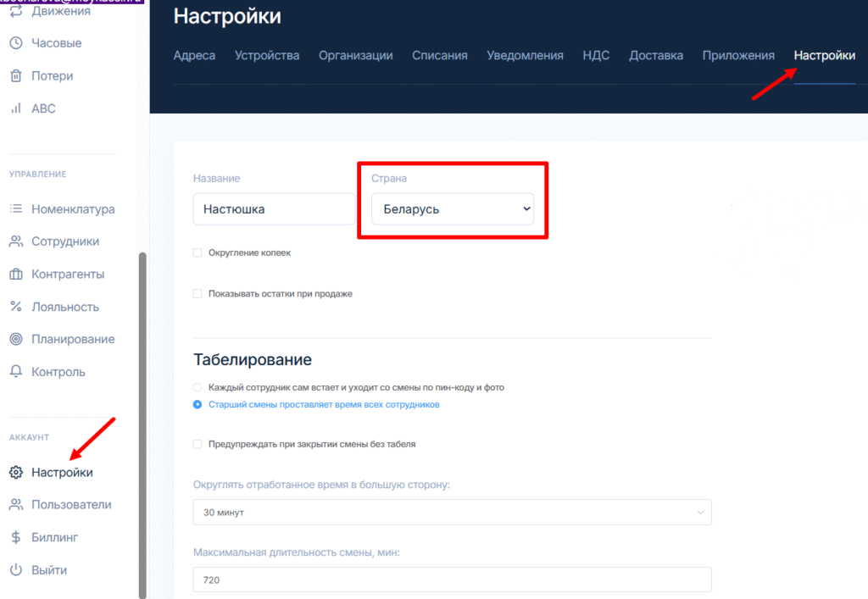Image resolution: width=868 pixels, height=599 pixels.
Task: Click the Максимальная длительность смены field 720
Action: pos(453,580)
